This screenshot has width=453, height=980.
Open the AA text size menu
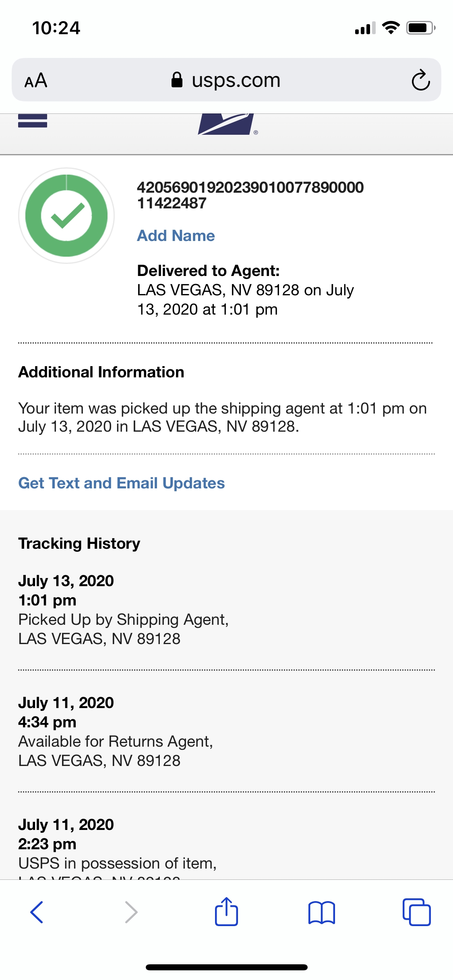pos(36,80)
